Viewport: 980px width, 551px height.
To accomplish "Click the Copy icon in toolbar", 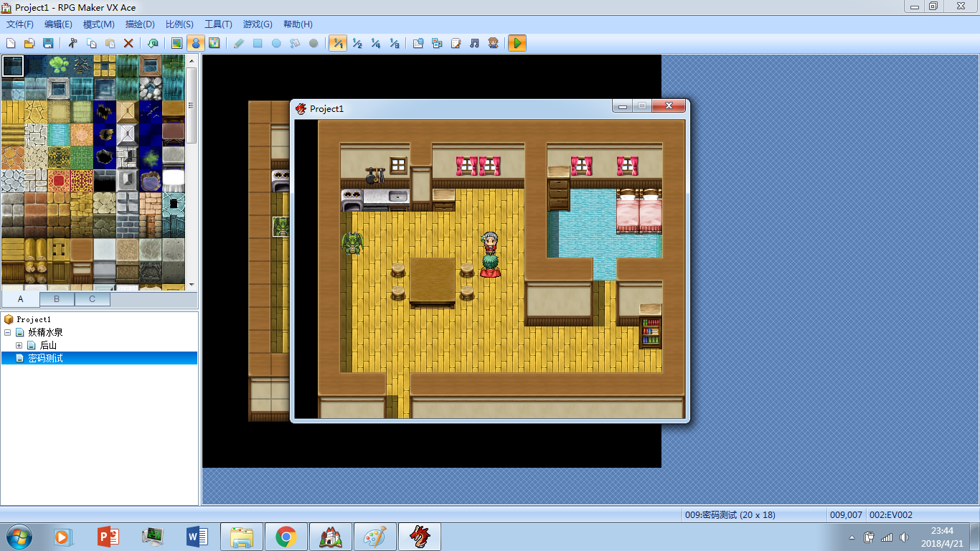I will coord(91,43).
